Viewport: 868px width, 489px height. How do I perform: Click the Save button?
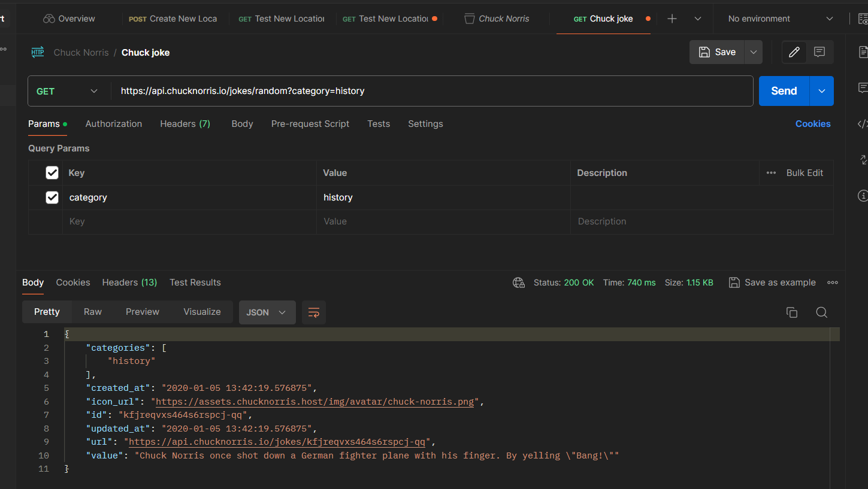(x=717, y=52)
